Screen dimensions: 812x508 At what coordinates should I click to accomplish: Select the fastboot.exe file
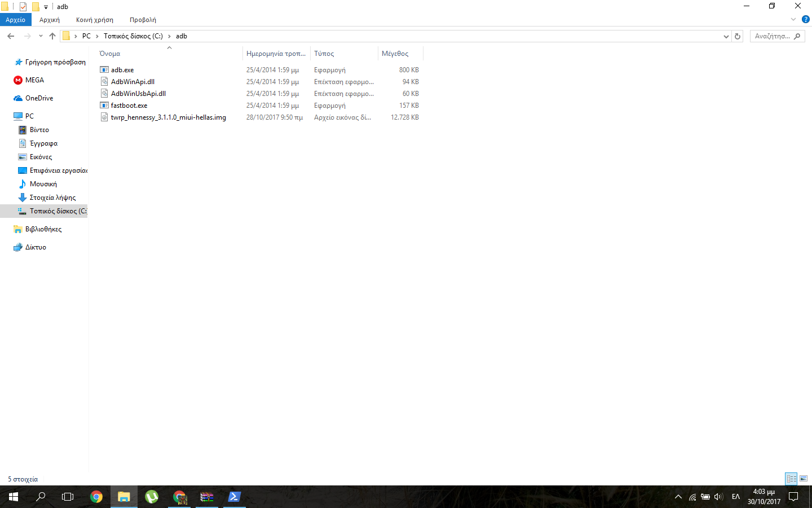click(x=129, y=106)
